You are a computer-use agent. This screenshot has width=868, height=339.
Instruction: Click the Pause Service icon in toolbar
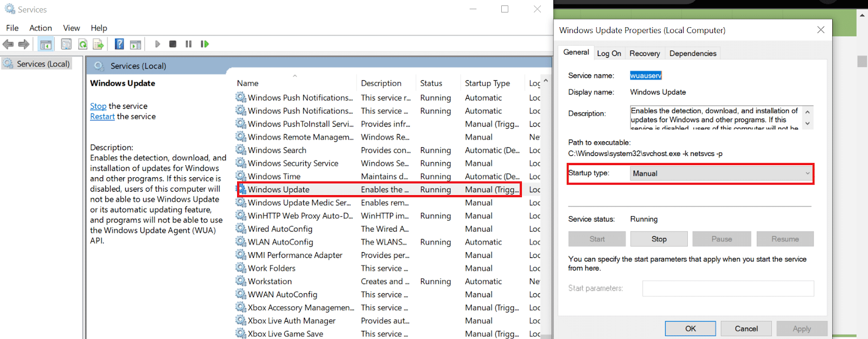(188, 44)
